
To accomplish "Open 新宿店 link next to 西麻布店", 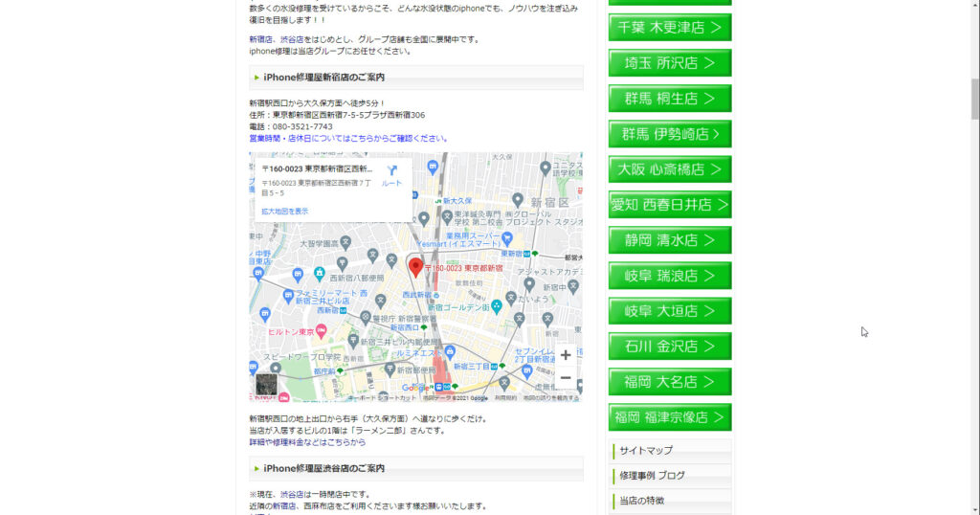I will coord(283,505).
